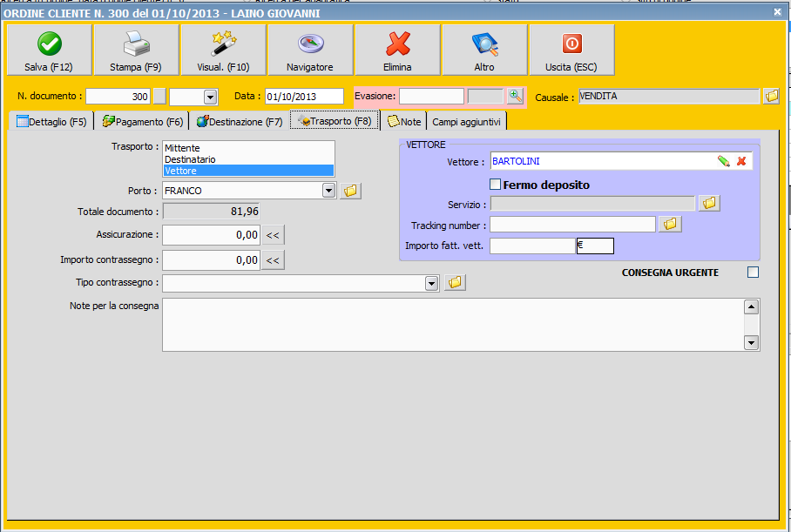Enable the Fermo deposito checkbox
The height and width of the screenshot is (532, 791).
[x=496, y=185]
